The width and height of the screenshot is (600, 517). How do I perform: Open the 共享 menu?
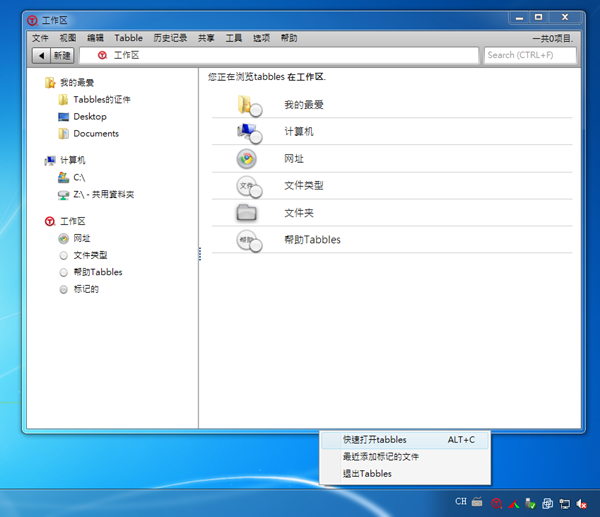pos(206,38)
